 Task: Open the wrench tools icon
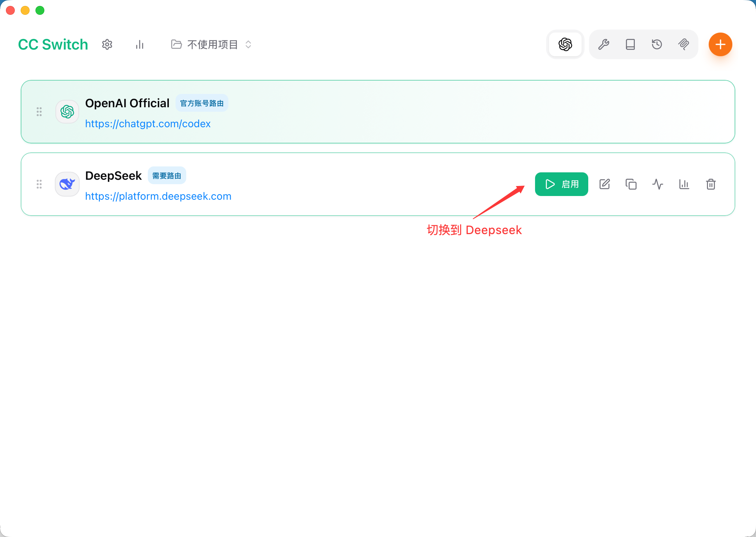tap(604, 44)
